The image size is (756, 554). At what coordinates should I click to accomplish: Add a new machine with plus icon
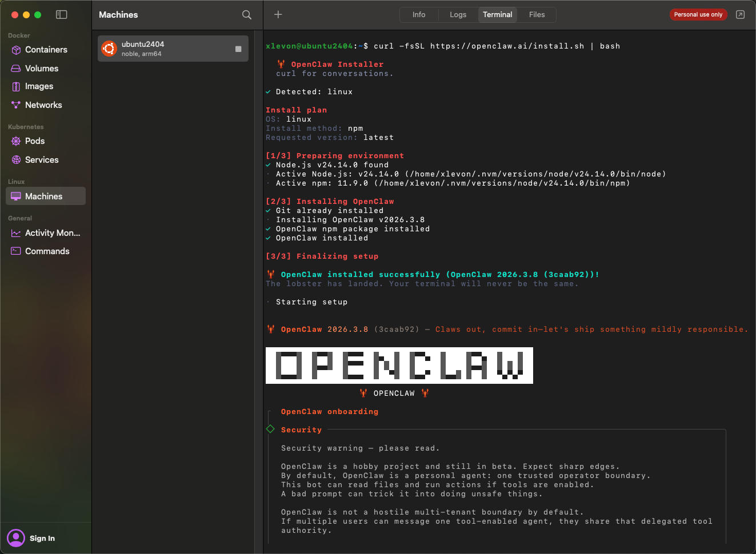(278, 15)
